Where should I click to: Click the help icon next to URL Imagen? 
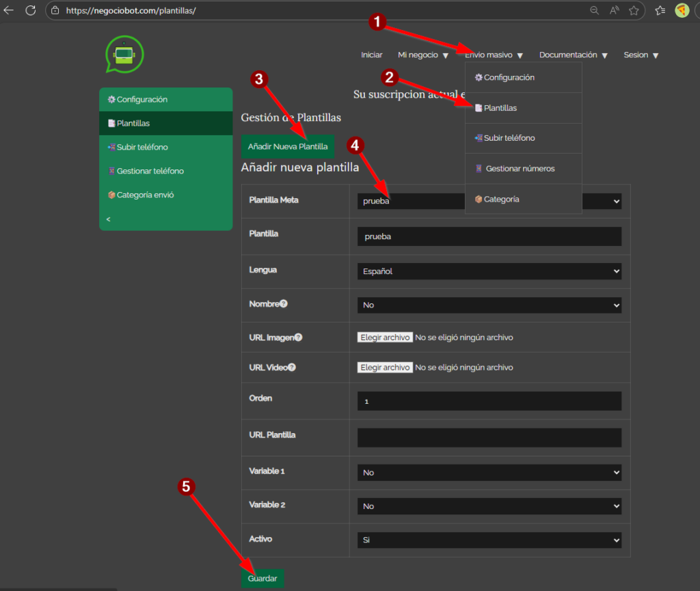click(298, 337)
